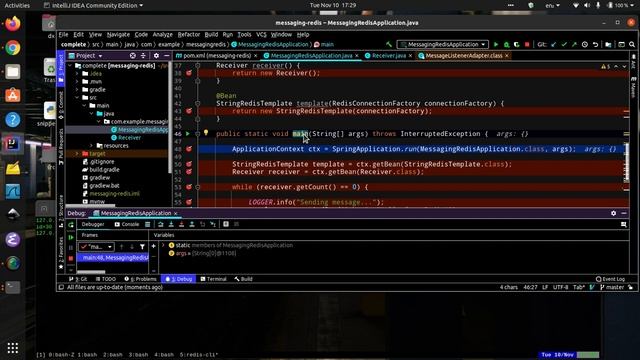Click the New Watch plus icon
This screenshot has height=360, width=640.
(153, 246)
